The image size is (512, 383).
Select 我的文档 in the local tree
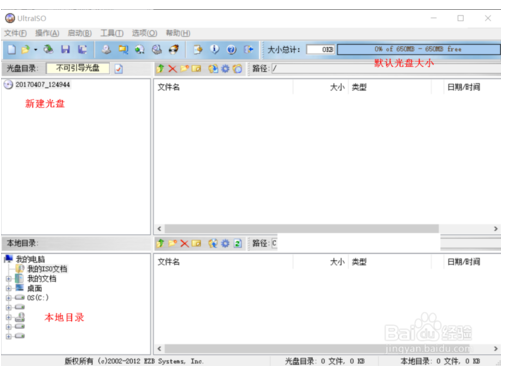42,279
